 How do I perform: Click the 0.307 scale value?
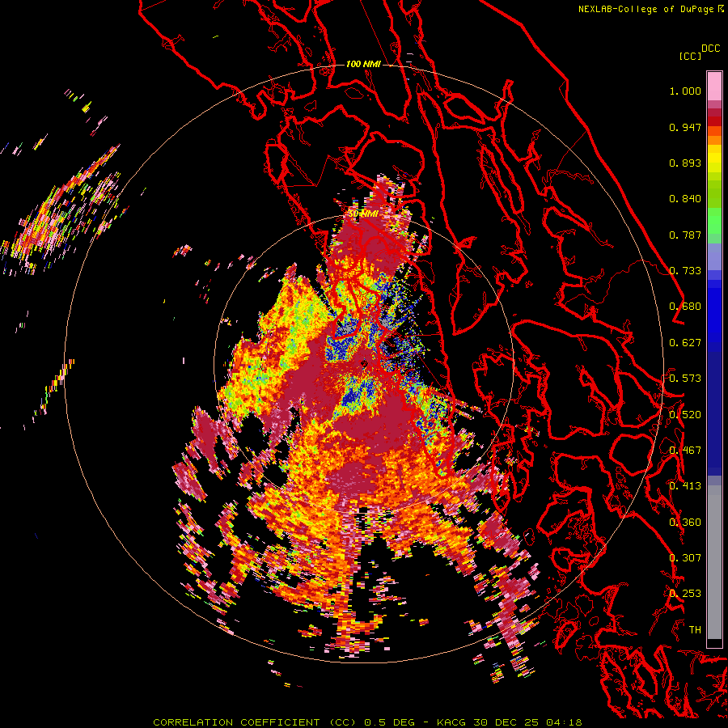coord(685,558)
